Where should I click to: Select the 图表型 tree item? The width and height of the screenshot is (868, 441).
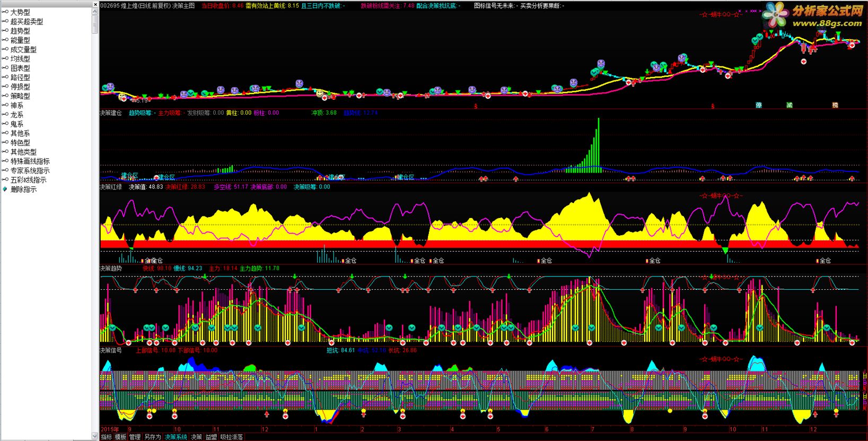point(20,68)
